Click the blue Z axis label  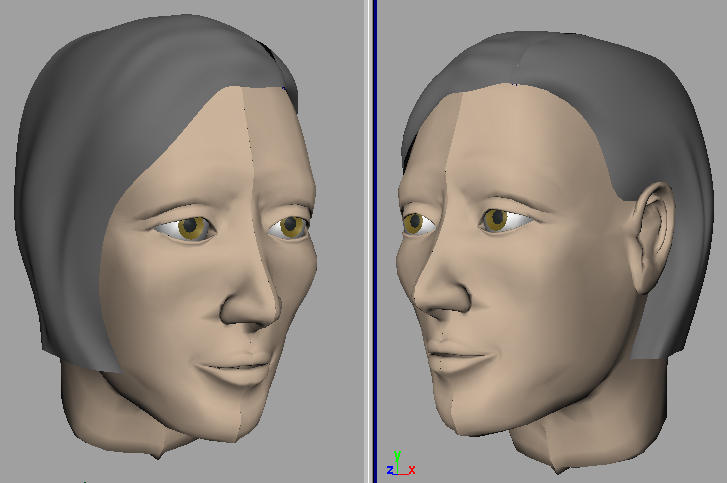(390, 470)
